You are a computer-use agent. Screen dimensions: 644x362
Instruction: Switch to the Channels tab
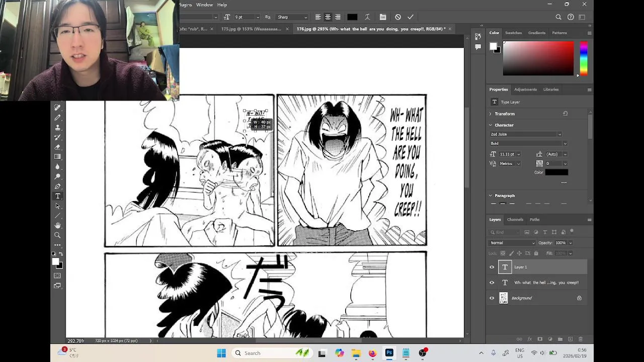[x=515, y=219]
